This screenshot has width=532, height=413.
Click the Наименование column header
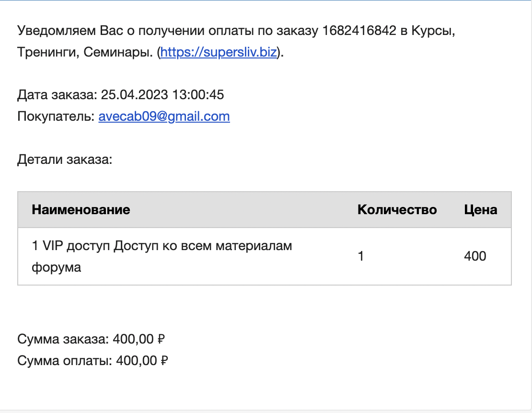(x=81, y=209)
